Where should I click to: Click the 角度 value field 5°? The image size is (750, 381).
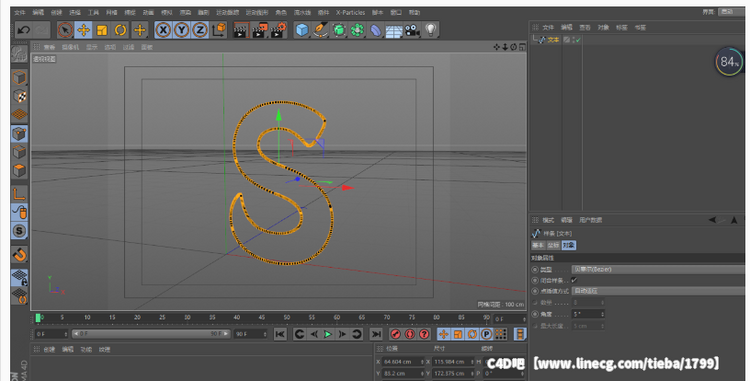click(588, 314)
